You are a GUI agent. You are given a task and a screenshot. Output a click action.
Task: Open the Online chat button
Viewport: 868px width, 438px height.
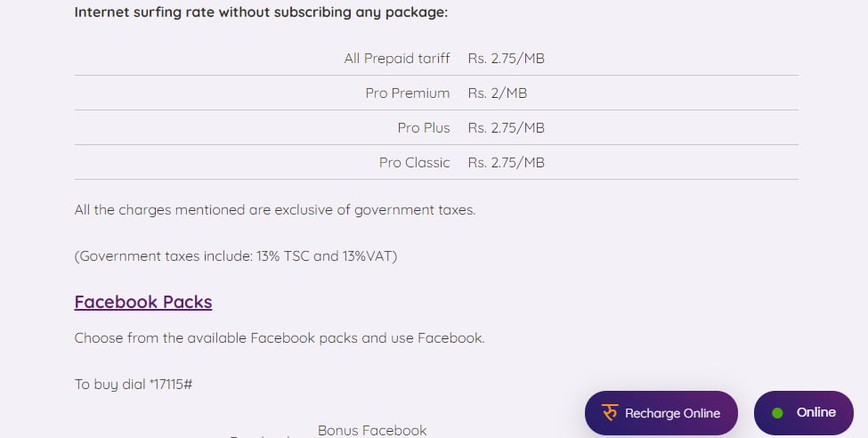(803, 413)
